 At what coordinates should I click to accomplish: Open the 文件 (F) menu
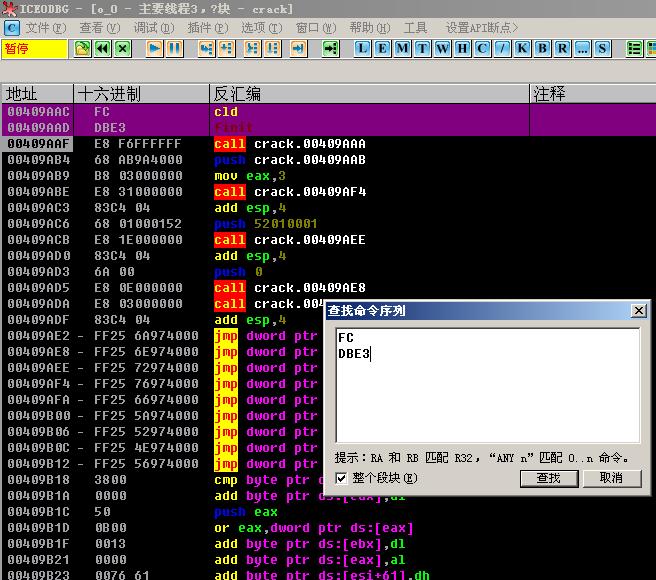46,28
